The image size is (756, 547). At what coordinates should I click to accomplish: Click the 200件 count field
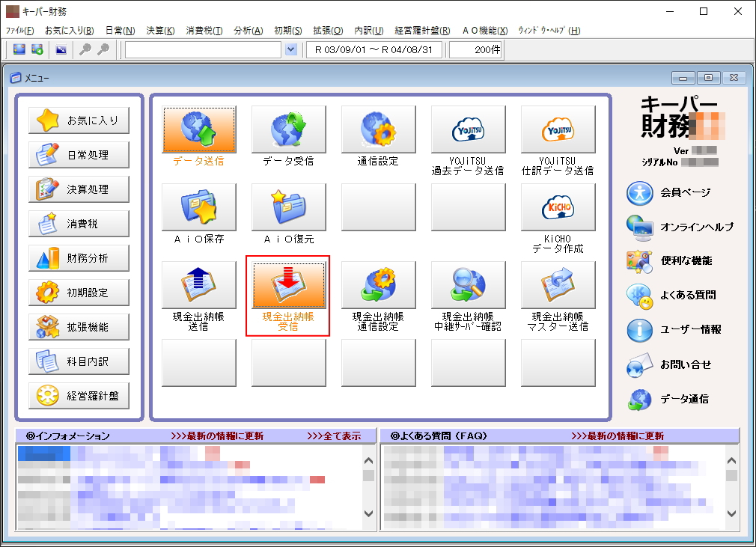click(x=476, y=49)
